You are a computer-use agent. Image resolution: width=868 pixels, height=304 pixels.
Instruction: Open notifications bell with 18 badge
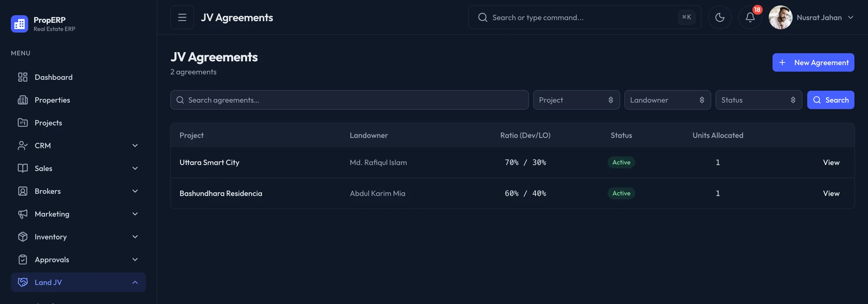coord(750,17)
